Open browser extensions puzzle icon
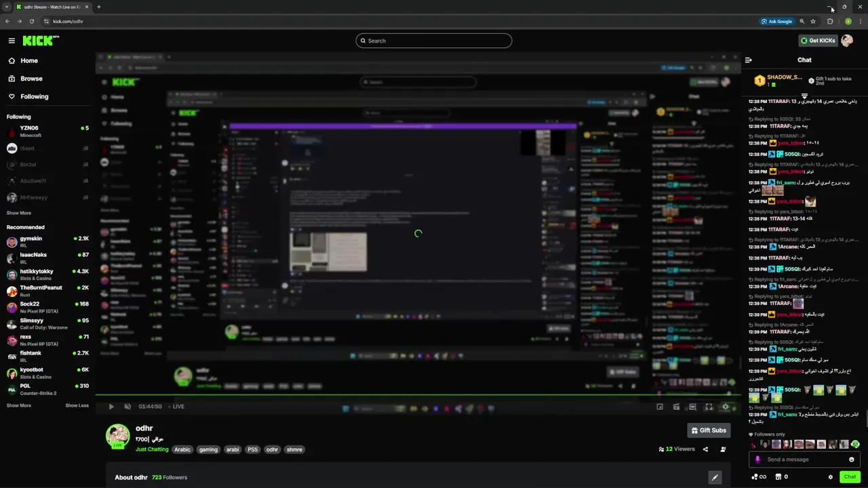The image size is (868, 488). [830, 22]
